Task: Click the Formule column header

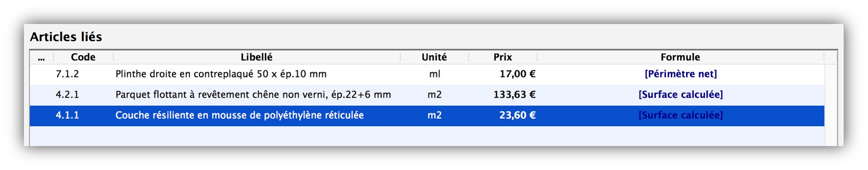Action: 680,57
